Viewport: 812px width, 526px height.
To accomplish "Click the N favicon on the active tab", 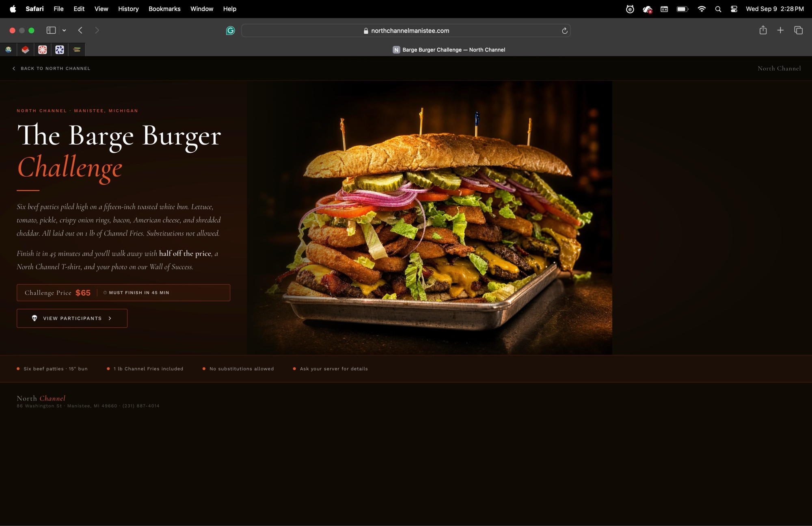I will 396,50.
